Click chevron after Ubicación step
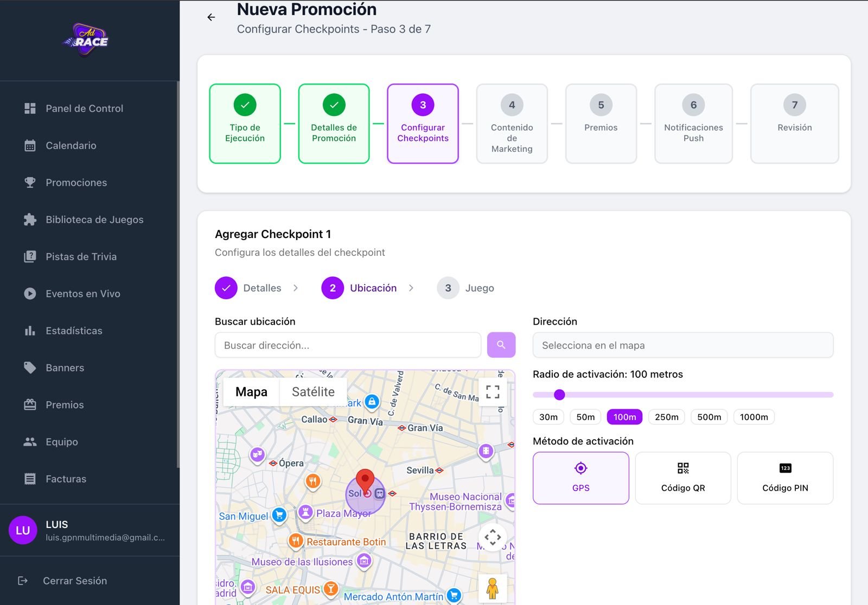868x605 pixels. pyautogui.click(x=411, y=288)
